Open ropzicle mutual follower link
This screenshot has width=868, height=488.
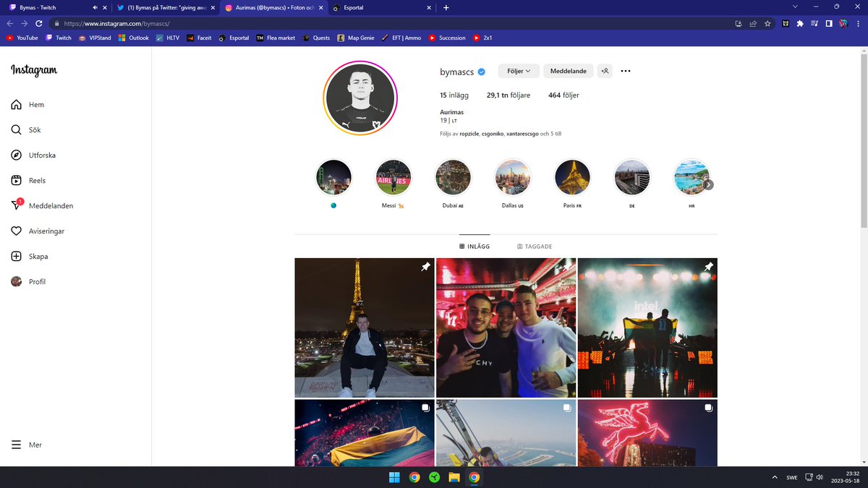(x=469, y=134)
